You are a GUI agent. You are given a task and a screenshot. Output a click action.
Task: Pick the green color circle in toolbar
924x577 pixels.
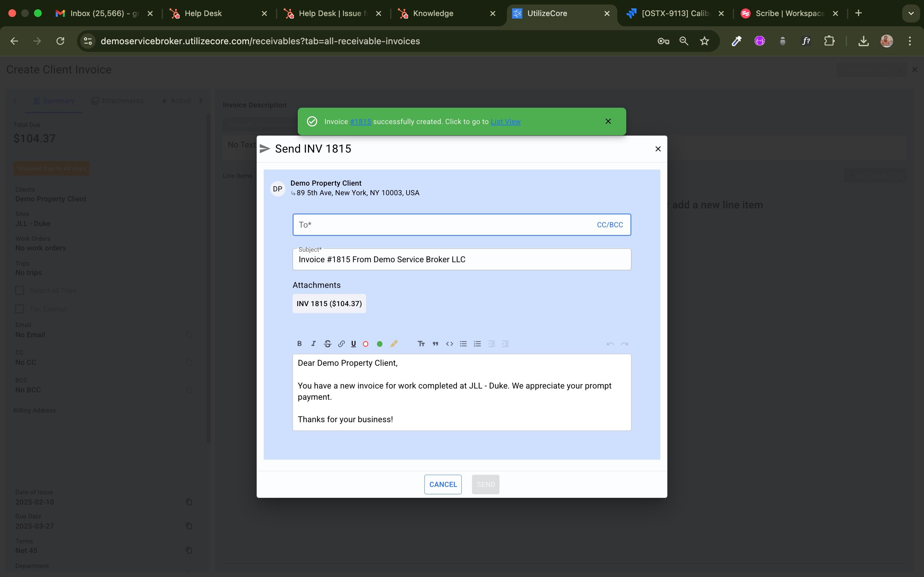(x=380, y=344)
